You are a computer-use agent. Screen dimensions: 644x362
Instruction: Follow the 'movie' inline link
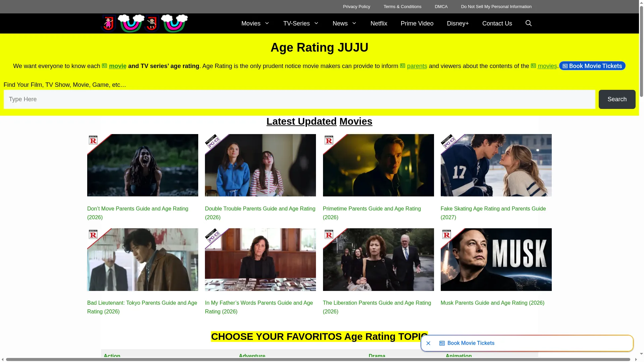(x=118, y=66)
